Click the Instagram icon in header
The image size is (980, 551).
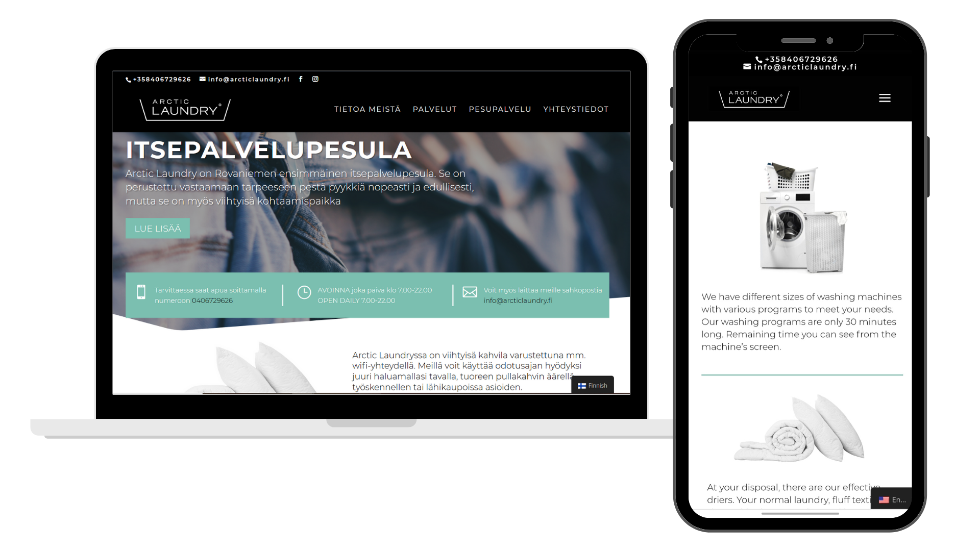coord(314,79)
